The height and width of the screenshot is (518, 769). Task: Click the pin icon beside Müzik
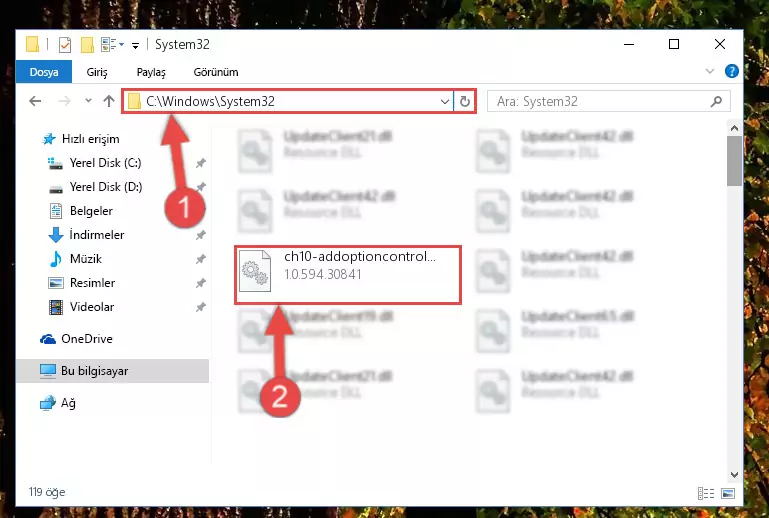(201, 259)
